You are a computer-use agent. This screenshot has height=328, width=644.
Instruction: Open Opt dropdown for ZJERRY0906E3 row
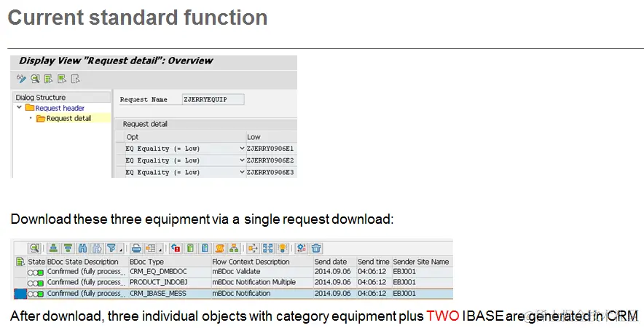click(x=242, y=172)
